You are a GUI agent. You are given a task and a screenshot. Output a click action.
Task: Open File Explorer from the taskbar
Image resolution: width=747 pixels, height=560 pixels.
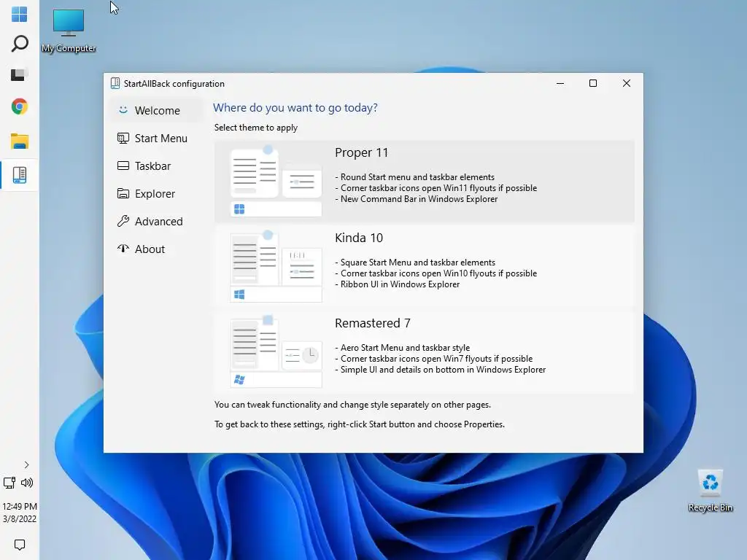tap(20, 141)
